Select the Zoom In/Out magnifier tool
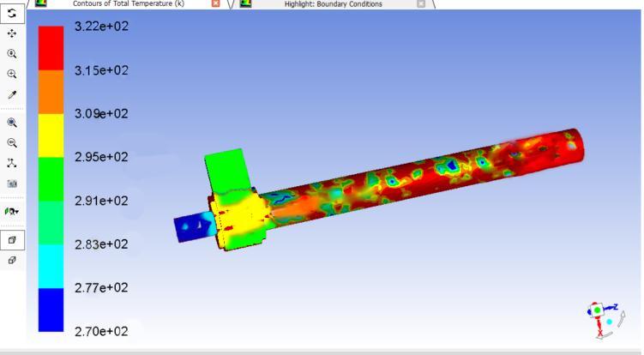Viewport: 644px width, 355px height. click(x=12, y=54)
